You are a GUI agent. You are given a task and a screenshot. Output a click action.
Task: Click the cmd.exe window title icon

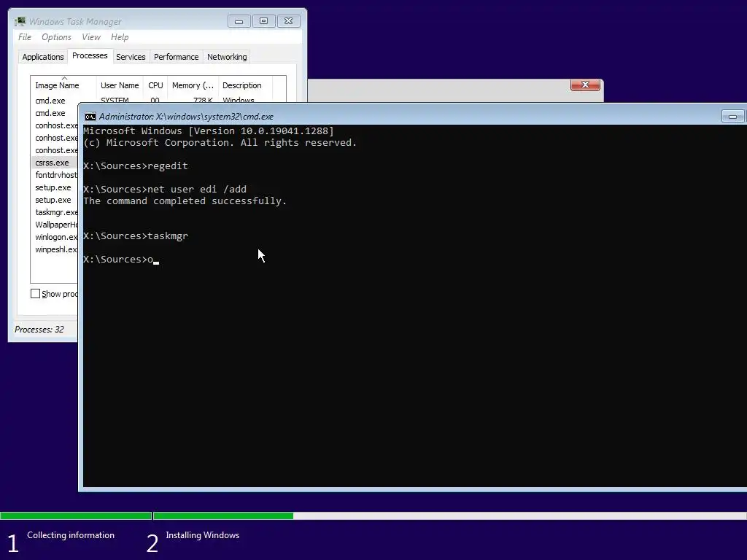[90, 117]
